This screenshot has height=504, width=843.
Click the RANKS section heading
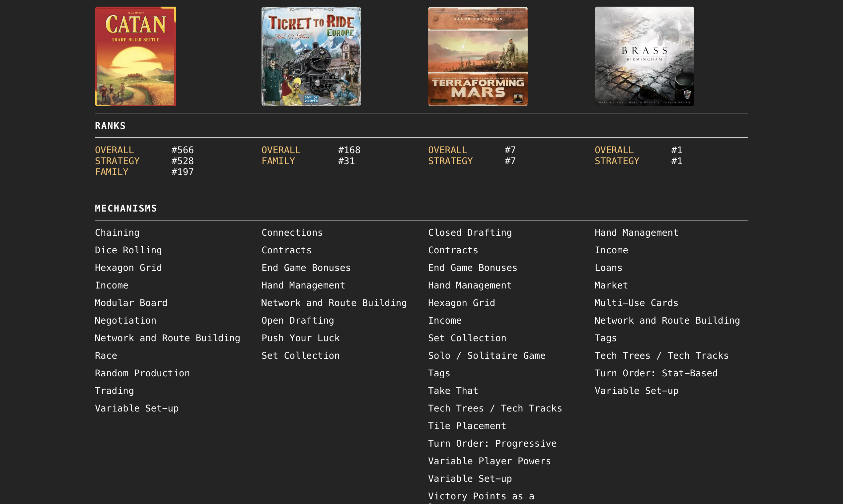110,126
